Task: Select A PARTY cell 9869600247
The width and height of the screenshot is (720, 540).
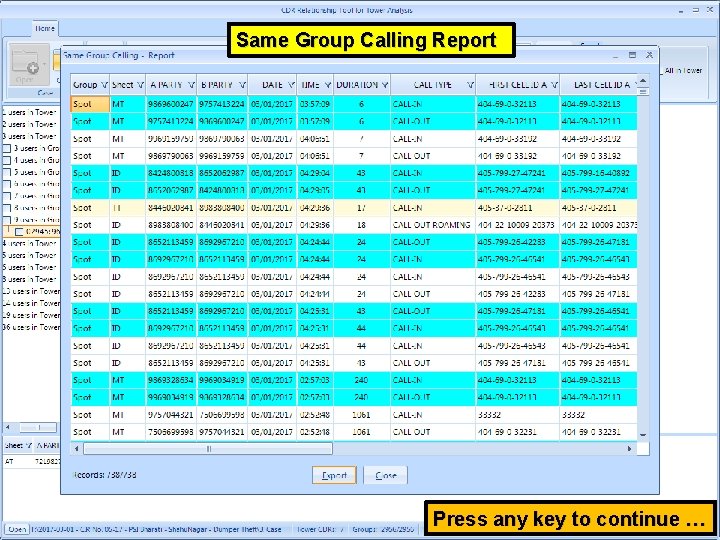Action: (x=171, y=104)
